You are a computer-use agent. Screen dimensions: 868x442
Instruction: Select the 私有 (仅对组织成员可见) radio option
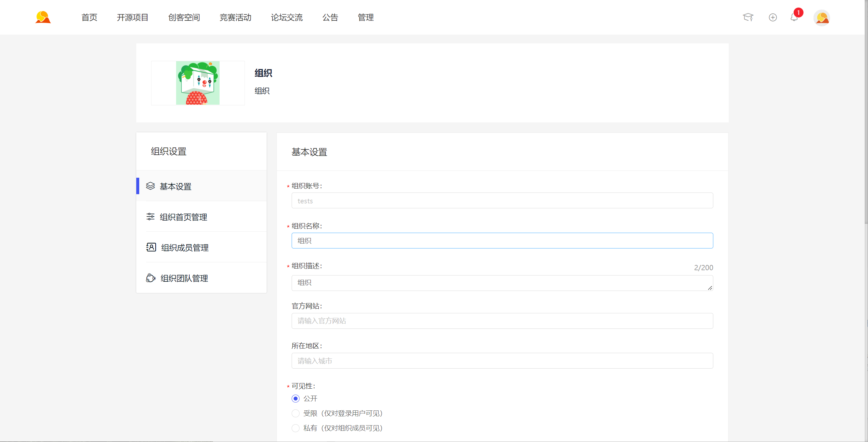pyautogui.click(x=295, y=428)
